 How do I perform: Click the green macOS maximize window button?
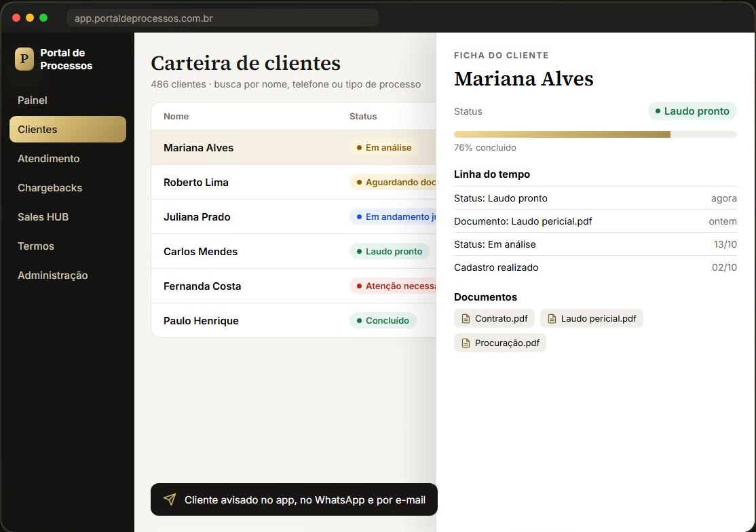click(x=43, y=18)
